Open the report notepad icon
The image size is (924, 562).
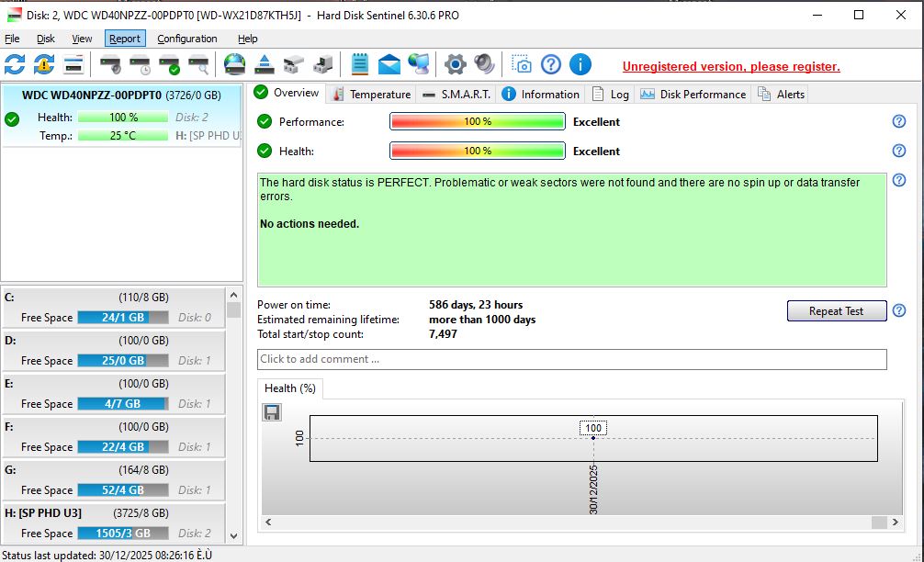360,64
